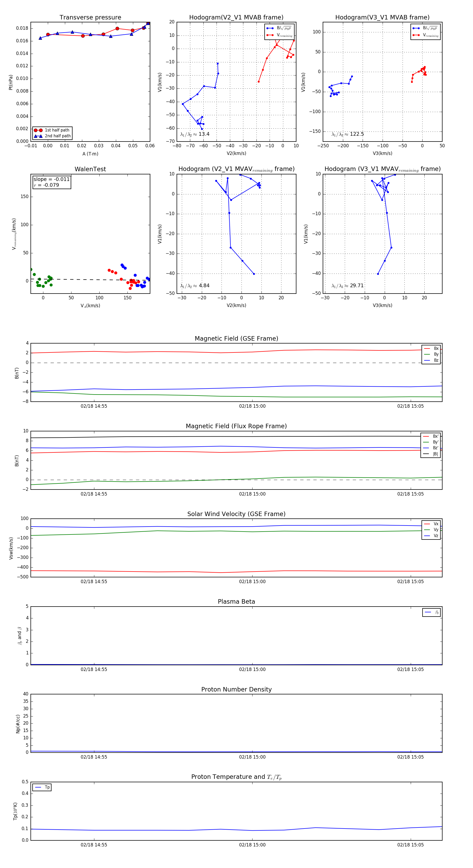
Task: Select the 'Bx' legend entry in GSE plot
Action: click(431, 349)
